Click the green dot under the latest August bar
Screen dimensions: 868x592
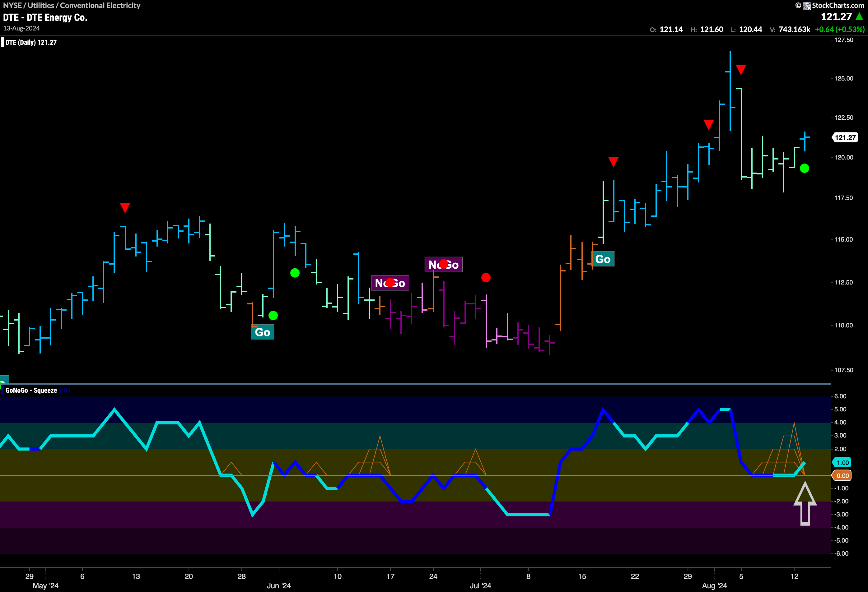point(805,168)
